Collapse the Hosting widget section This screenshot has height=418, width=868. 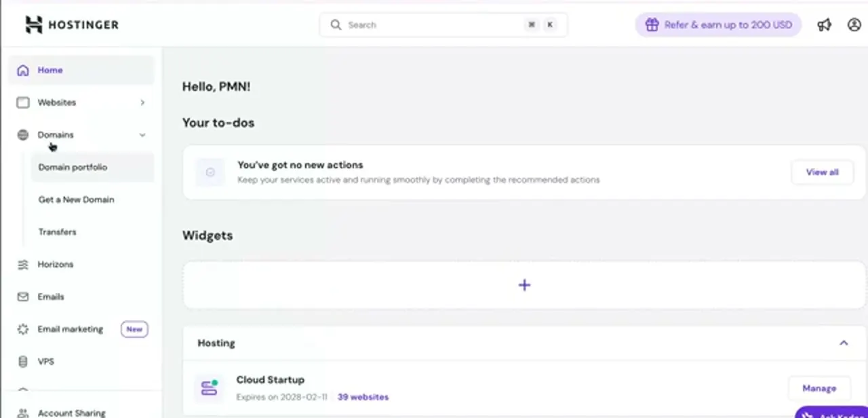tap(844, 343)
